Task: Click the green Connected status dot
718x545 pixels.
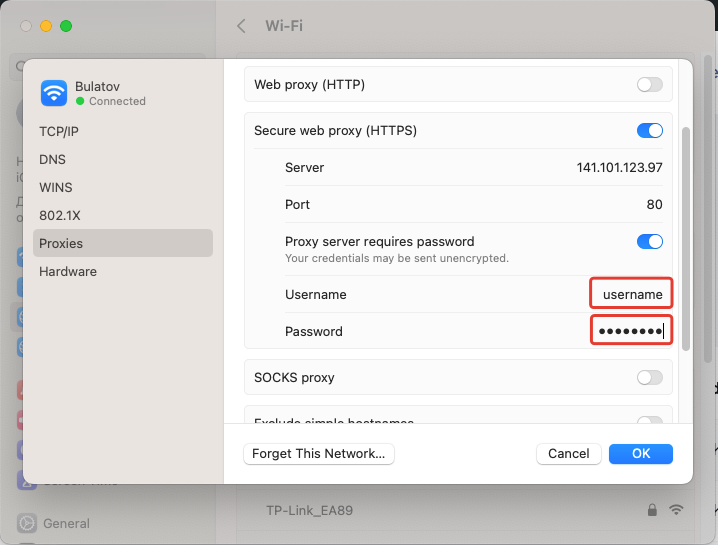Action: (80, 101)
